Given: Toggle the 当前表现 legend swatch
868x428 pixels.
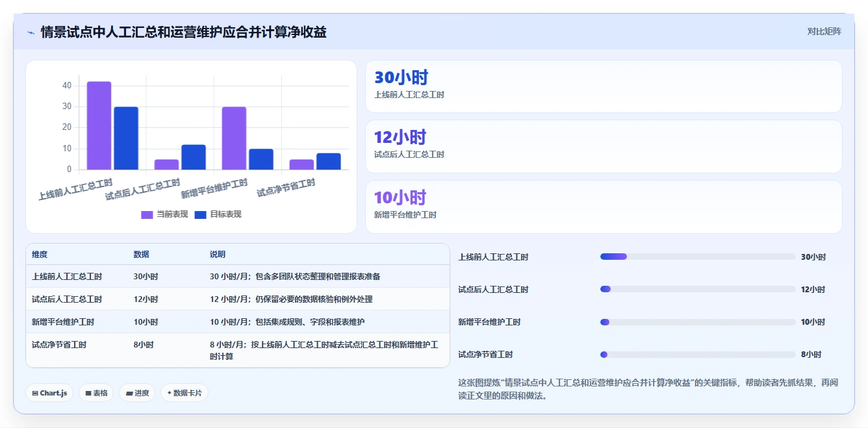Looking at the screenshot, I should (x=147, y=214).
